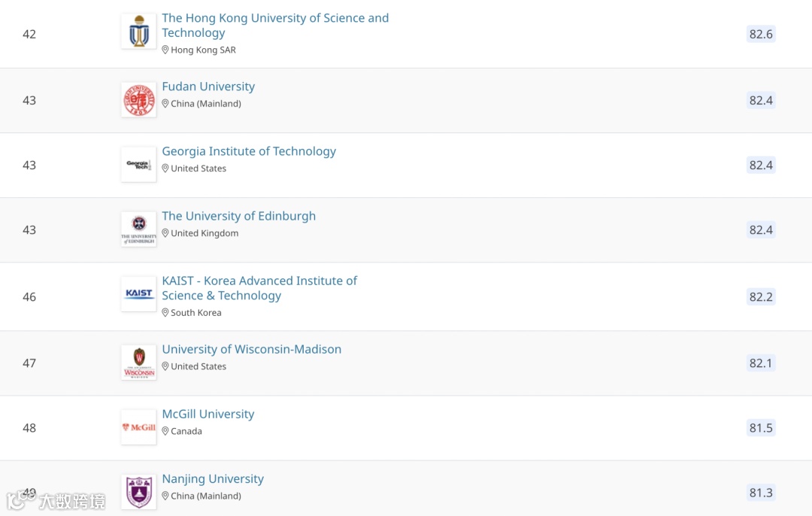Viewport: 812px width, 516px height.
Task: Click the Georgia Tech logo
Action: 139,165
